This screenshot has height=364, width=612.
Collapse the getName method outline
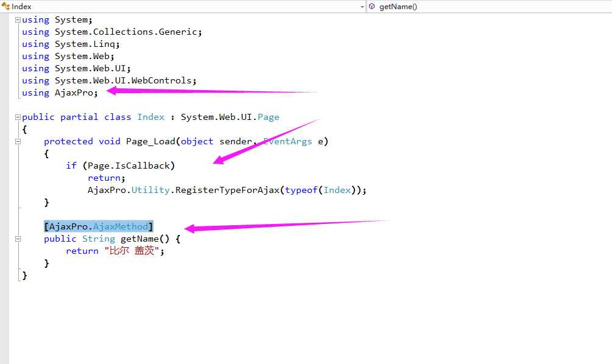pos(18,239)
